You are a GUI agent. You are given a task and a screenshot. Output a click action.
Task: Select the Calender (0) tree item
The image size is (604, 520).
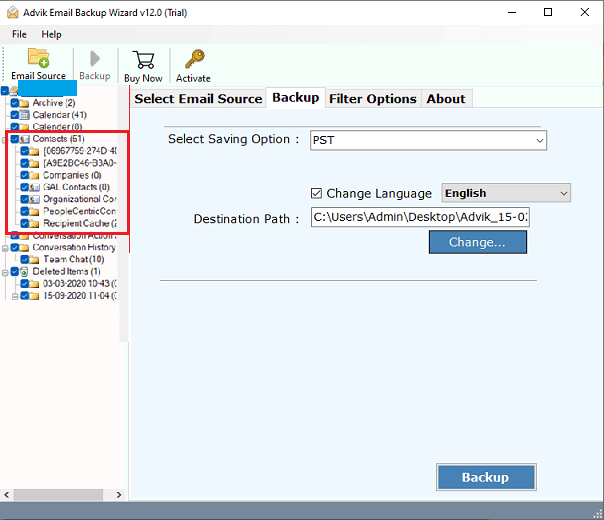pos(57,127)
